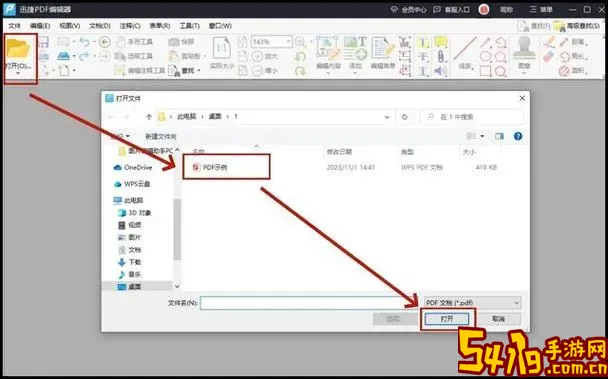This screenshot has height=379, width=608.
Task: Click the speaker sound annotation icon
Action: pos(440,71)
